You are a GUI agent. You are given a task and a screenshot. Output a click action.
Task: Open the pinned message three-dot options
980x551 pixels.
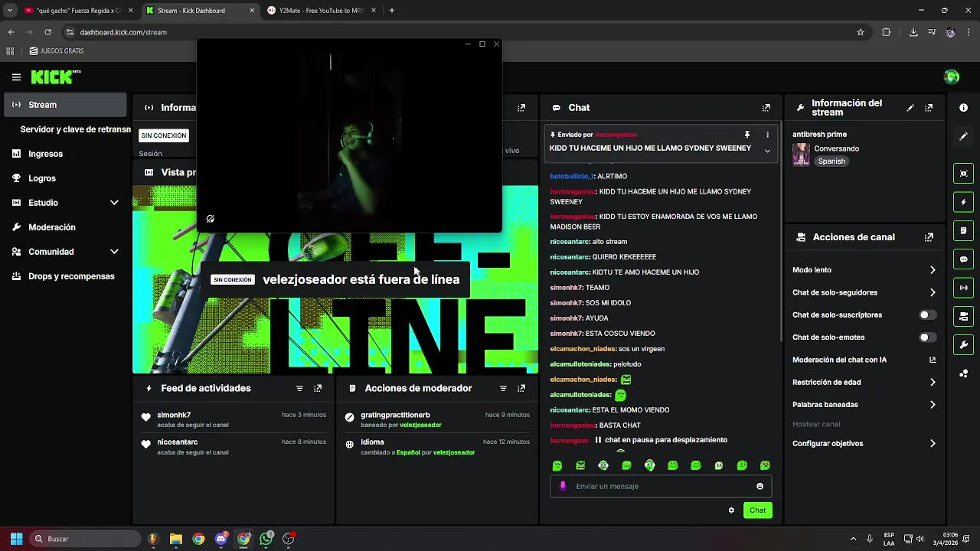coord(767,135)
